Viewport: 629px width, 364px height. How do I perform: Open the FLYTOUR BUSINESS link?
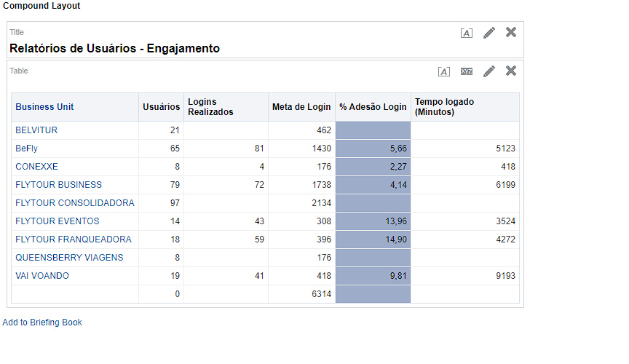coord(58,185)
